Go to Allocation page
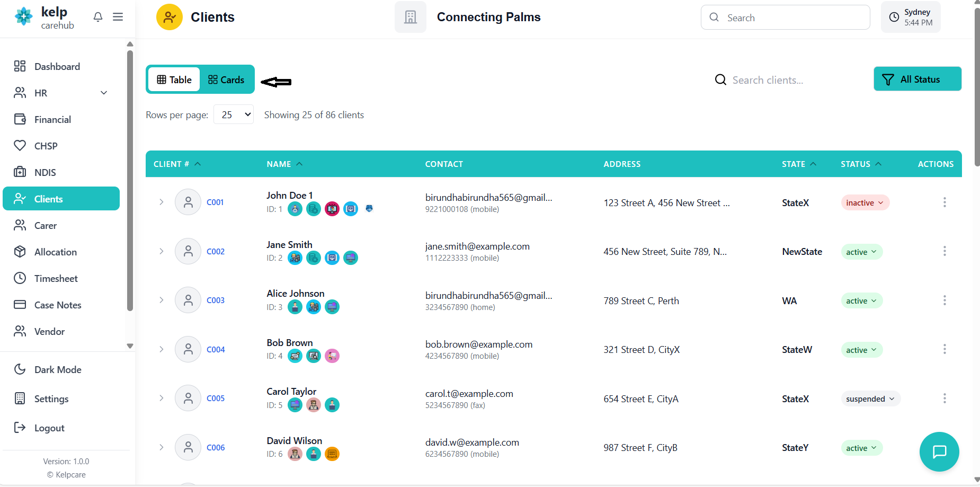The image size is (980, 487). click(x=55, y=252)
